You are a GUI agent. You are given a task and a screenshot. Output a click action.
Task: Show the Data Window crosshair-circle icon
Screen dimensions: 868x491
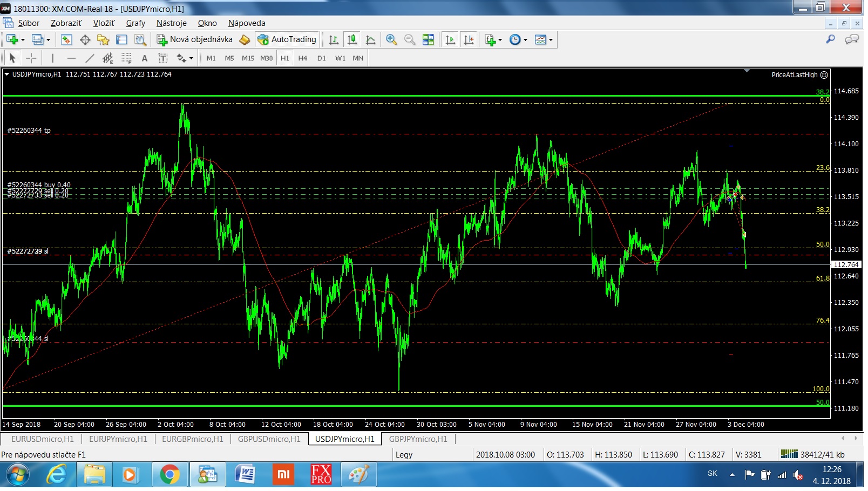(85, 39)
